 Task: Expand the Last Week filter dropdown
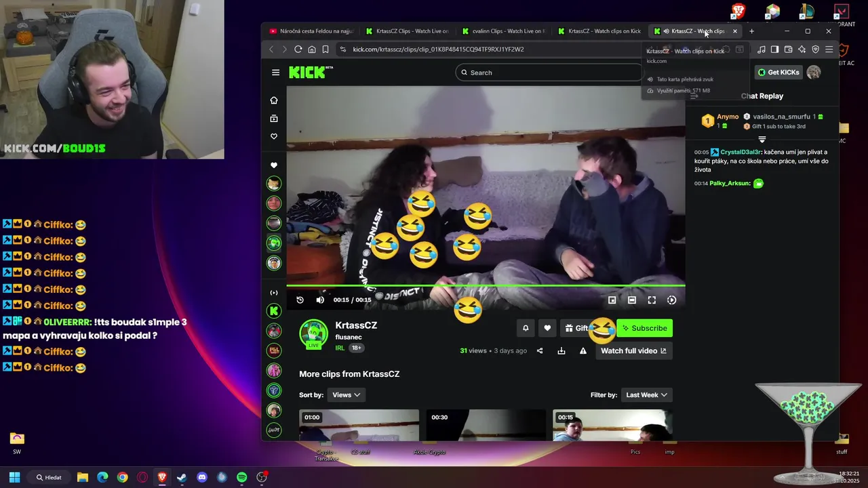click(646, 394)
